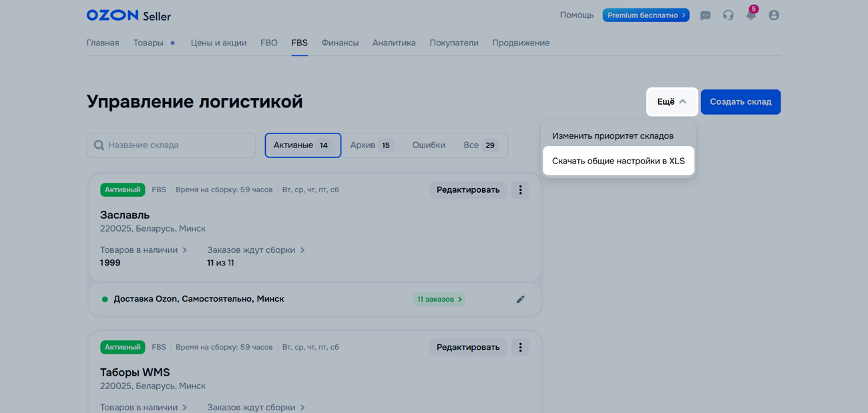868x413 pixels.
Task: Open the 11 заказов badge
Action: click(x=439, y=300)
